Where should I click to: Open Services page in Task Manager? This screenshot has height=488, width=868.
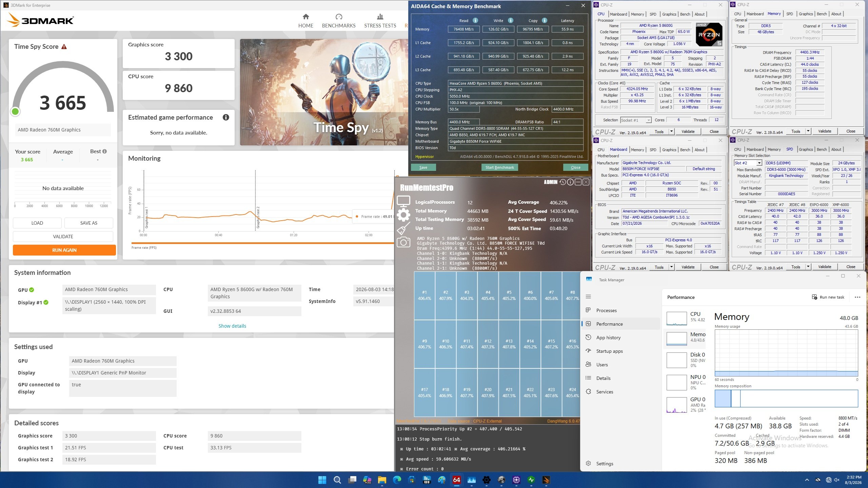(x=620, y=392)
